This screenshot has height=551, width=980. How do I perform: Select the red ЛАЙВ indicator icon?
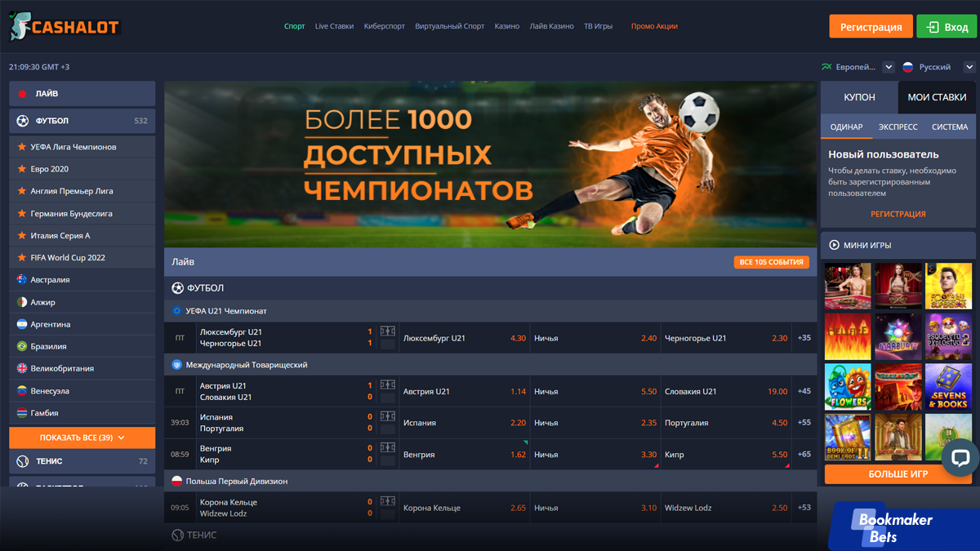click(22, 94)
